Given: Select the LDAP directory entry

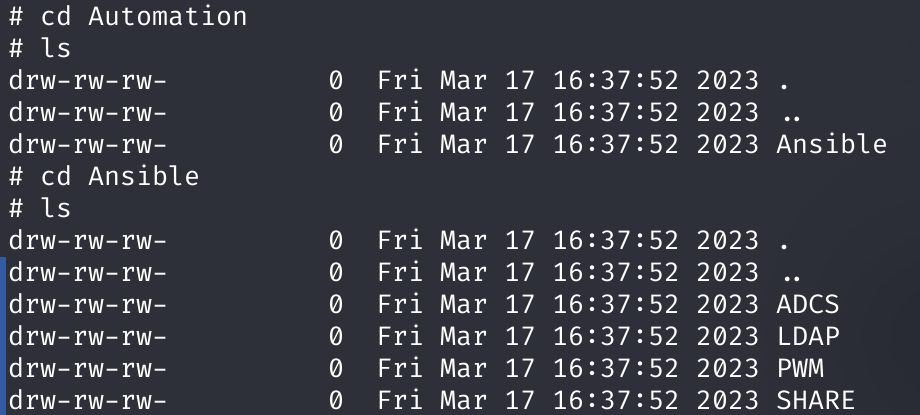Looking at the screenshot, I should tap(808, 336).
